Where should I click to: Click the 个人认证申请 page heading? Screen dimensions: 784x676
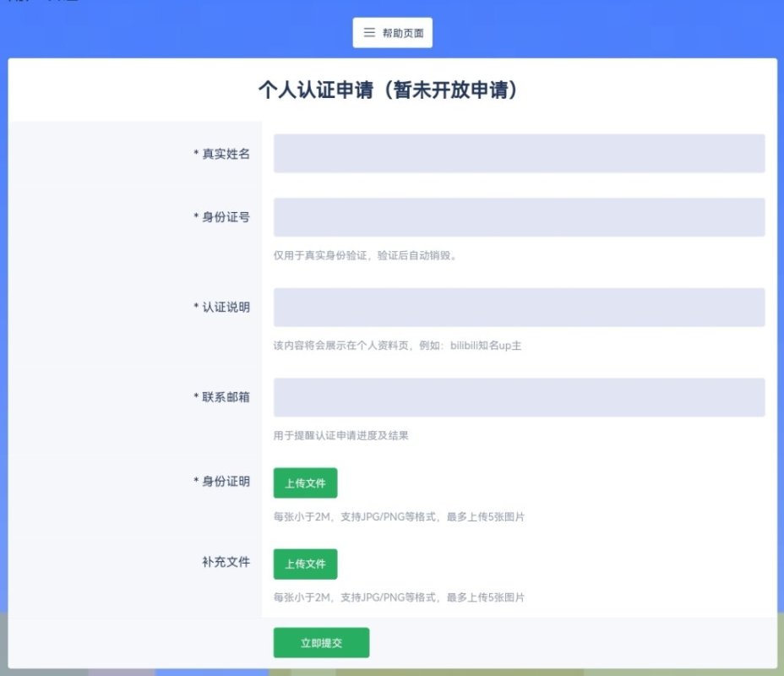tap(388, 90)
